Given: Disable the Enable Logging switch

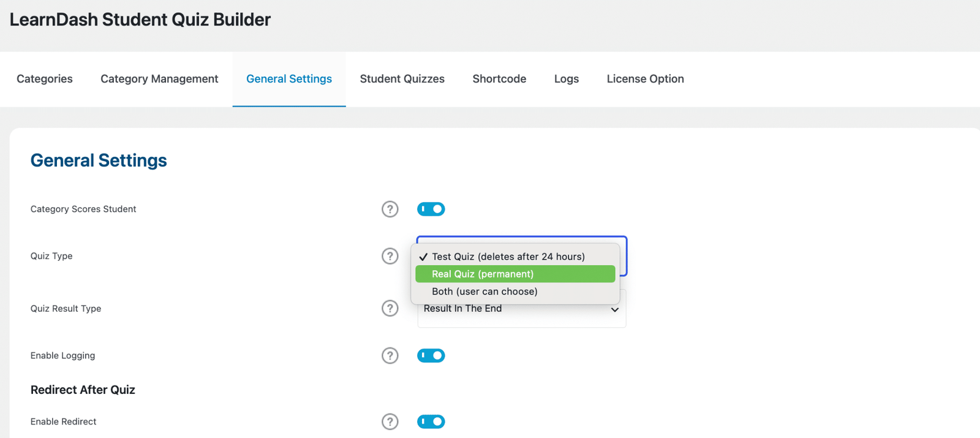Looking at the screenshot, I should [x=431, y=355].
